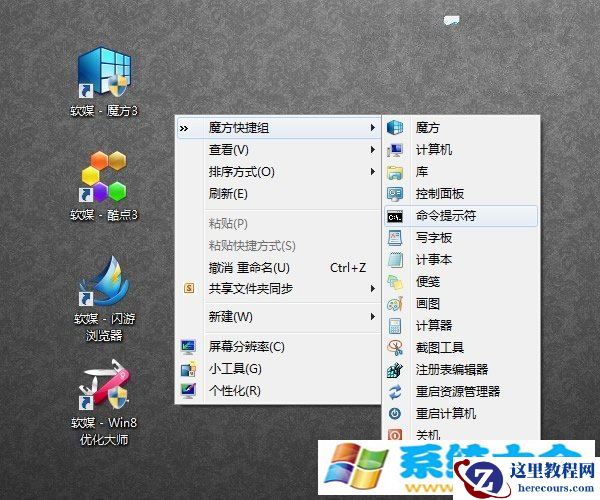Click the 关机 shutdown icon
Screen dimensions: 600x500
tap(395, 435)
